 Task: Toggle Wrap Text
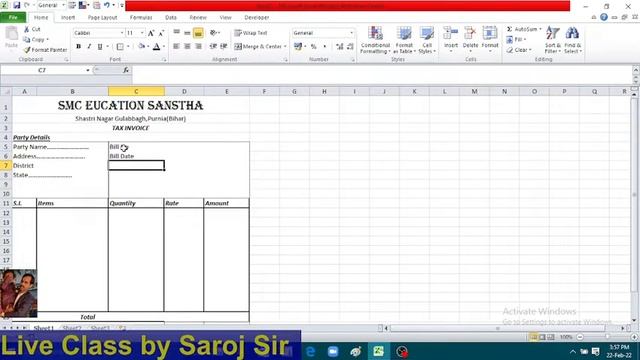click(251, 33)
